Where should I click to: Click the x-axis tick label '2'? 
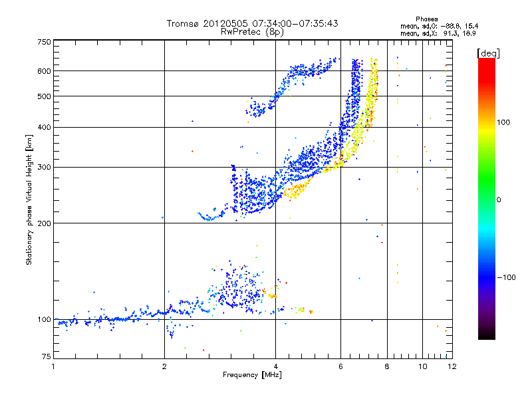click(164, 366)
